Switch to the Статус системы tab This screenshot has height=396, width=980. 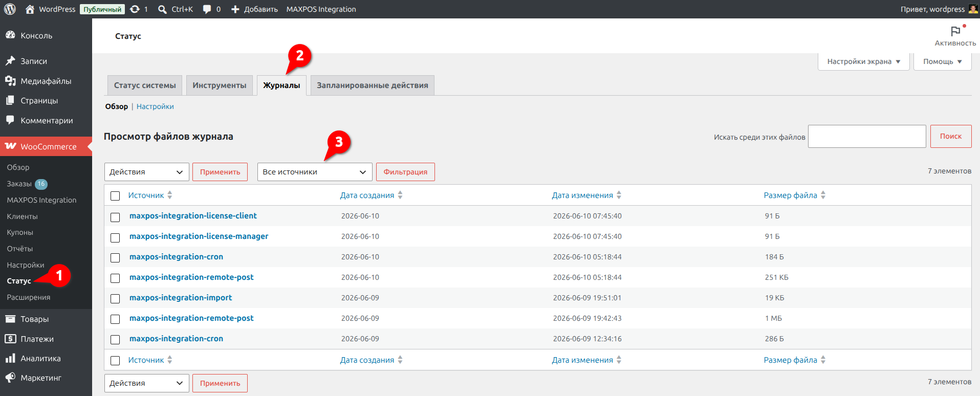145,85
